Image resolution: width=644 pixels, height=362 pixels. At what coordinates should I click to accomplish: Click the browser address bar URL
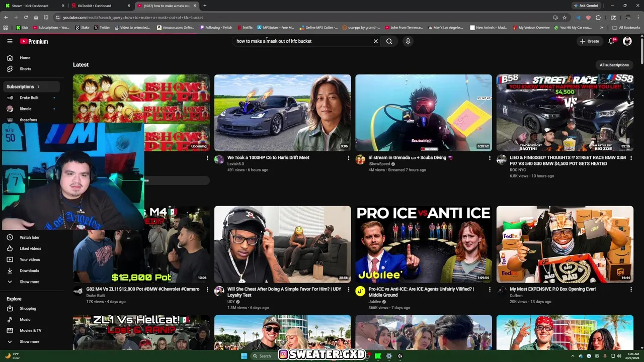(133, 18)
